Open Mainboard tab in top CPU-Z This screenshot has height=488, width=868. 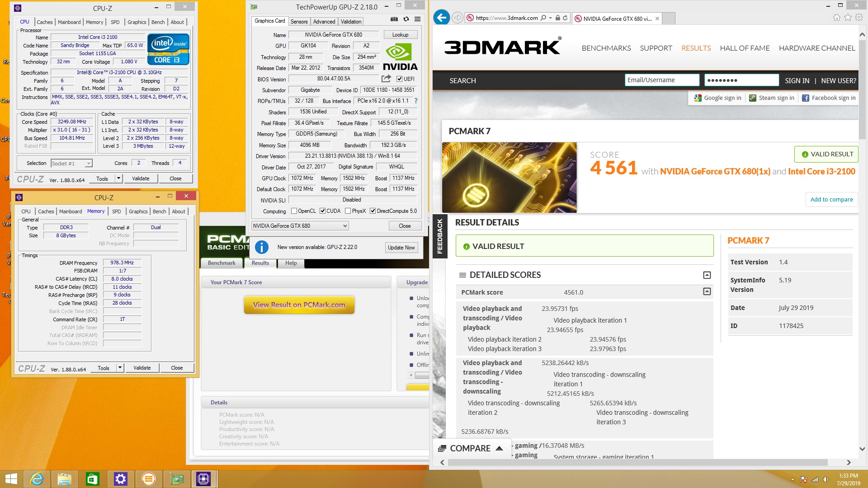tap(69, 22)
